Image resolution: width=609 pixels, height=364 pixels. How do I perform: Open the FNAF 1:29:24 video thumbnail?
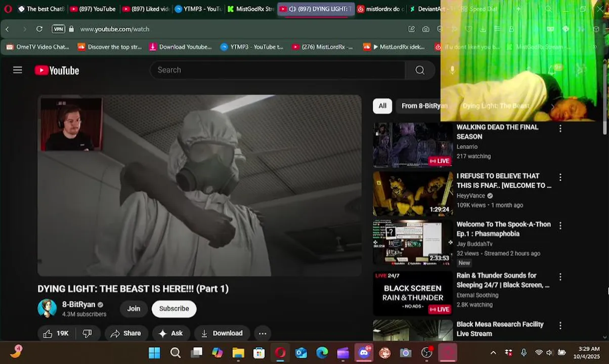click(x=413, y=194)
